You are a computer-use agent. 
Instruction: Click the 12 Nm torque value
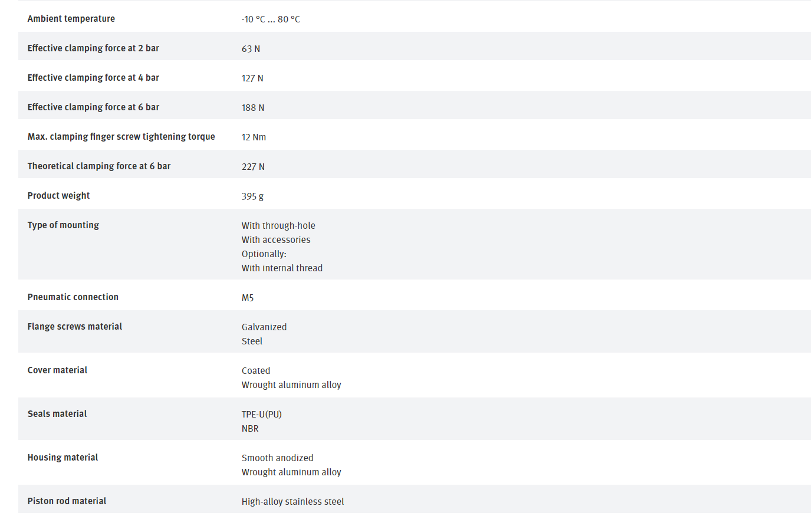pos(254,137)
